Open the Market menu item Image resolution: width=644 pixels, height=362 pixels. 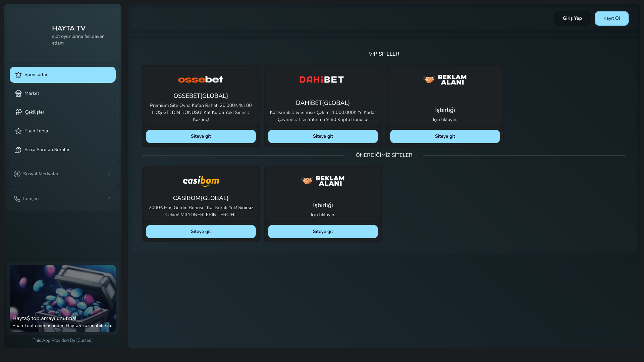[x=63, y=94]
